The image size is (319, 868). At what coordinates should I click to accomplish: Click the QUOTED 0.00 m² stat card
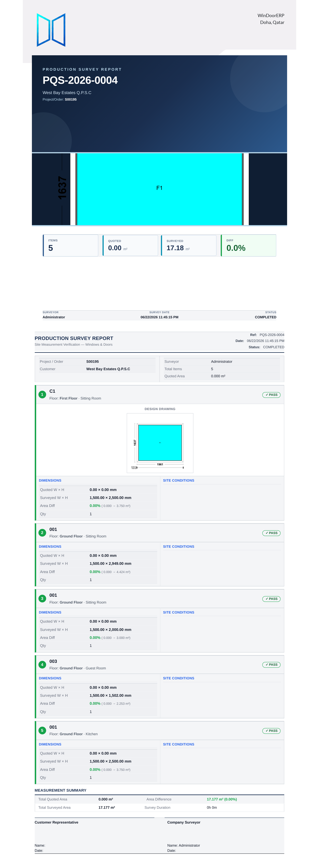[130, 245]
